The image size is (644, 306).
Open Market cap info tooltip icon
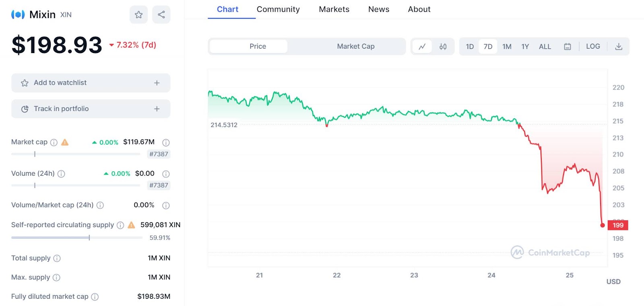pos(54,142)
